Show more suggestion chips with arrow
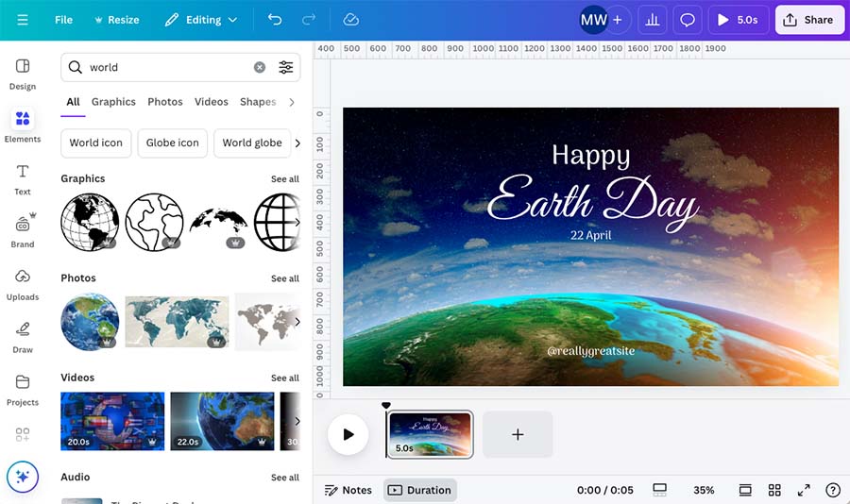 pyautogui.click(x=297, y=143)
